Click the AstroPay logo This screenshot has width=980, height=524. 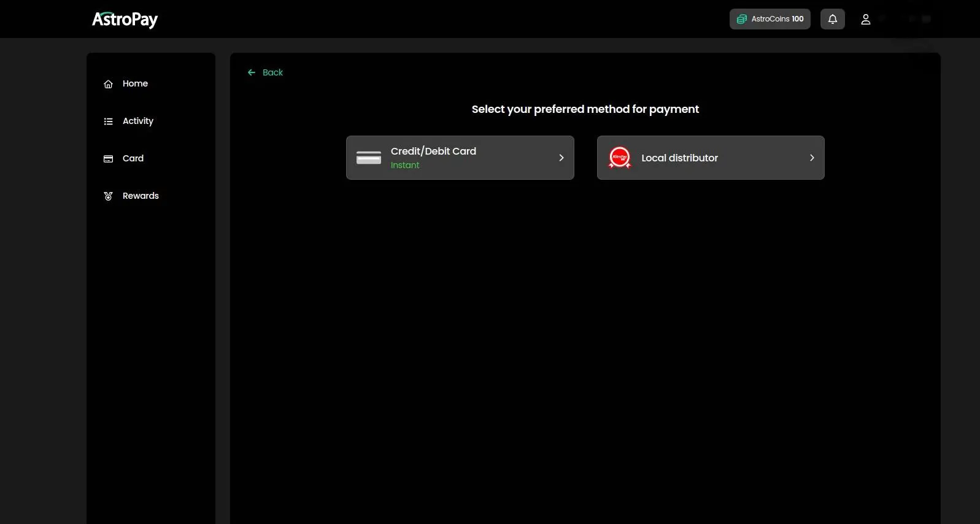tap(125, 20)
